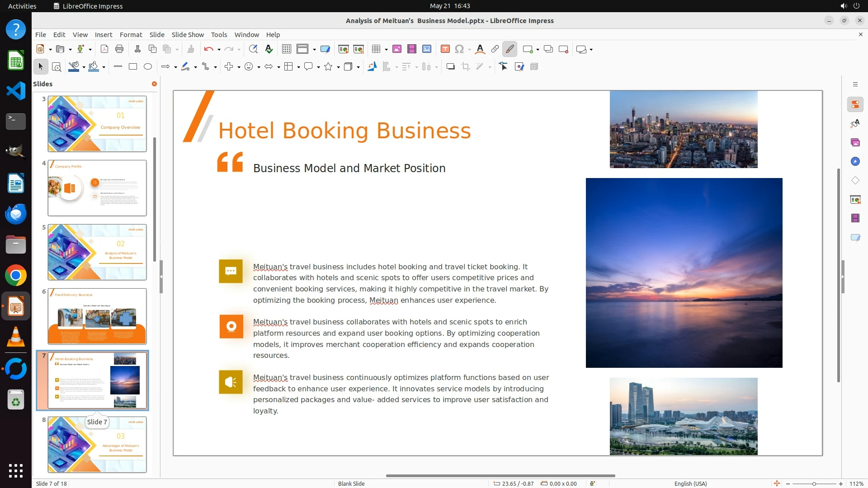Insert an image from the toolbar
The image size is (868, 488).
point(396,49)
